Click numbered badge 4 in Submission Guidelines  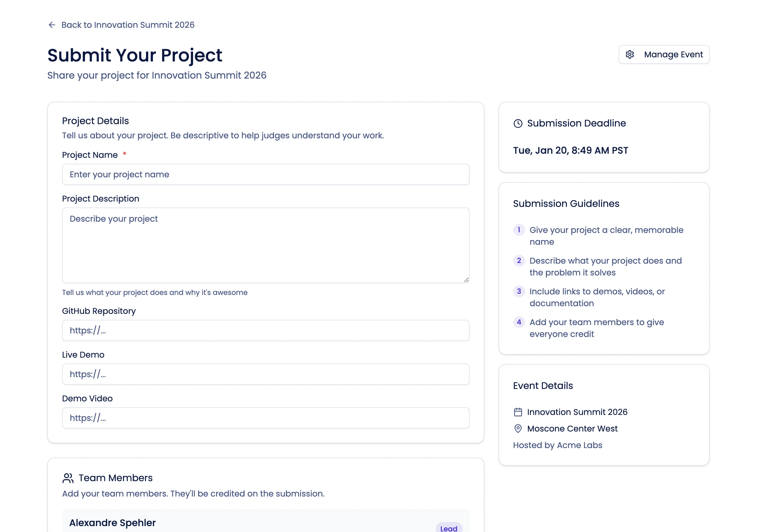click(x=519, y=322)
